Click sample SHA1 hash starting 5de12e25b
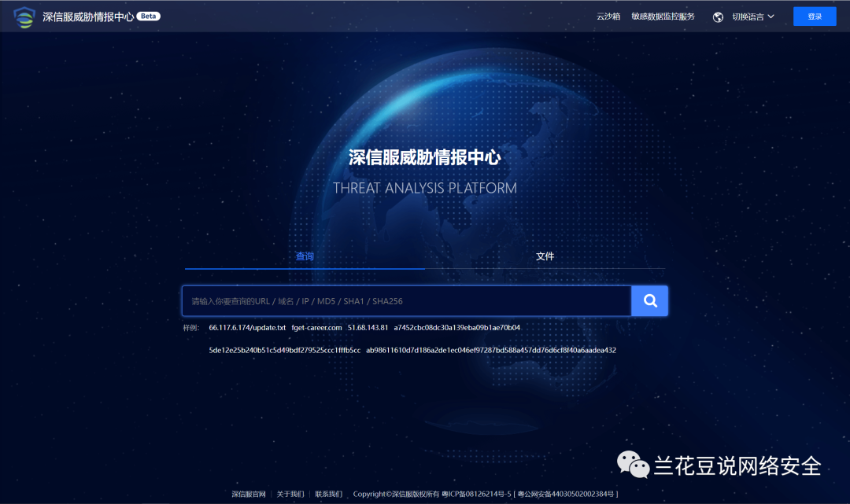Screen dimensions: 850x504 [x=285, y=350]
